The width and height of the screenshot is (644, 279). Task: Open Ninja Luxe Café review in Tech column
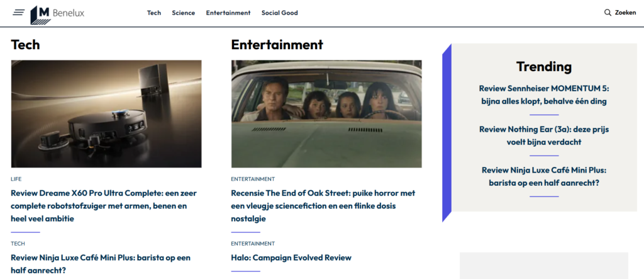[101, 264]
